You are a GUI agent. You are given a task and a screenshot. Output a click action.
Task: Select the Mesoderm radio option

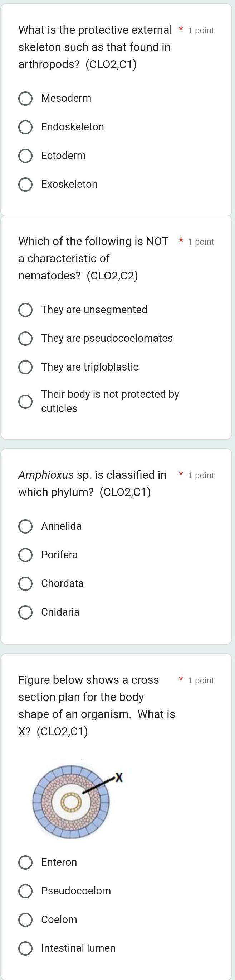tap(25, 99)
